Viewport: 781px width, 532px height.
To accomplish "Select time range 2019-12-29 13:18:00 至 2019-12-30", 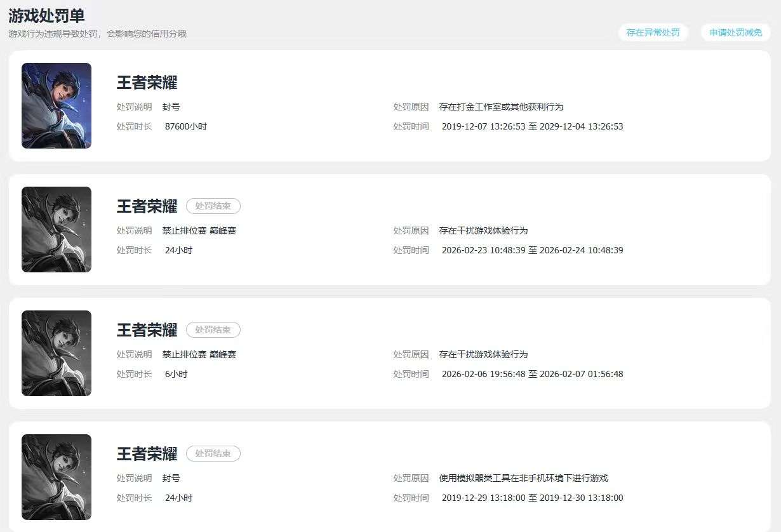I will point(532,498).
